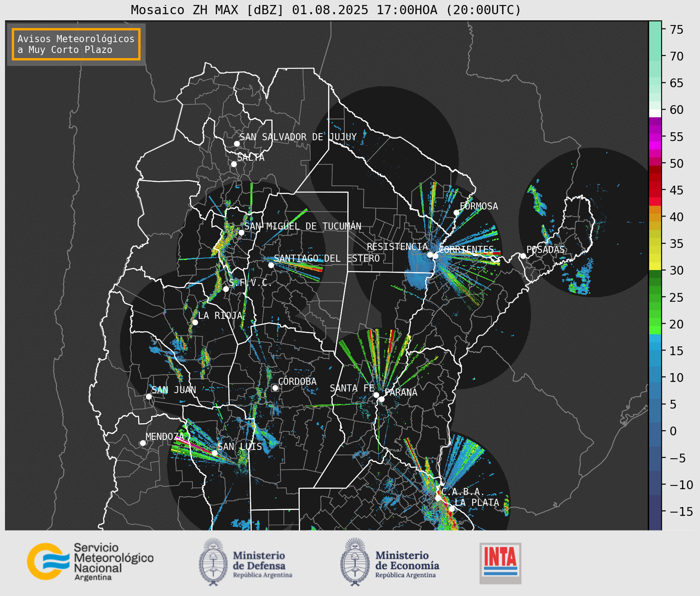Click the SAN MIGUEL DE TUCUMÁN label

303,226
